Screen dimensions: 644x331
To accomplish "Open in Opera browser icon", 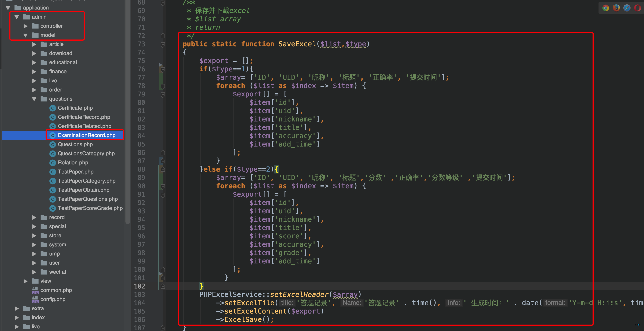I will pyautogui.click(x=638, y=8).
